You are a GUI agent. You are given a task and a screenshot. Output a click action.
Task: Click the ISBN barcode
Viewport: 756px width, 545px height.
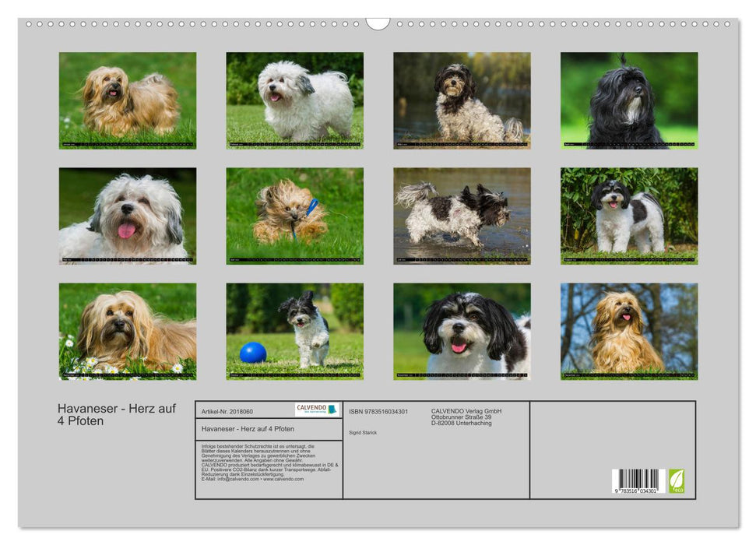637,481
